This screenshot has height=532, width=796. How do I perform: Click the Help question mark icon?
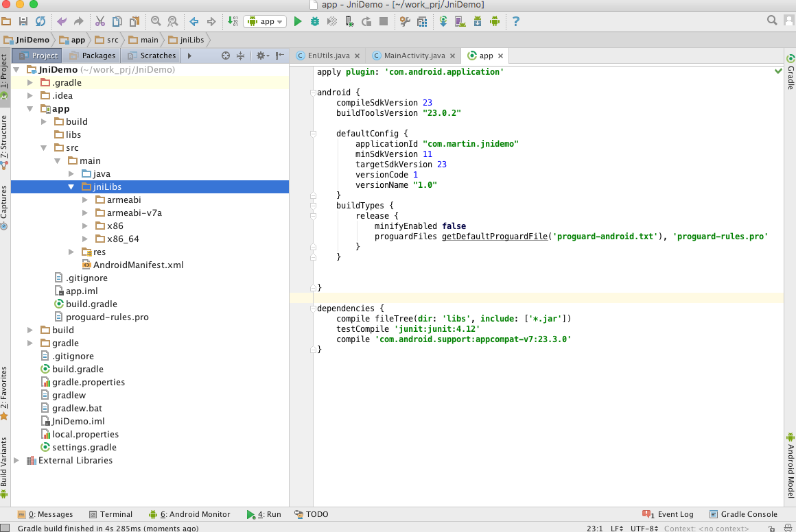click(516, 21)
